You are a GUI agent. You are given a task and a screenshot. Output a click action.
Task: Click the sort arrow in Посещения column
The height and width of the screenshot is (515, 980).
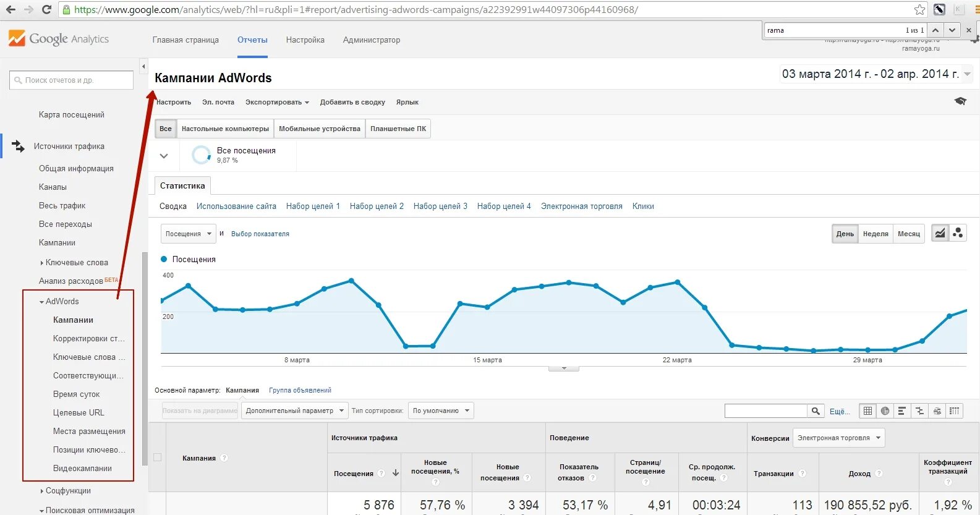tap(396, 473)
